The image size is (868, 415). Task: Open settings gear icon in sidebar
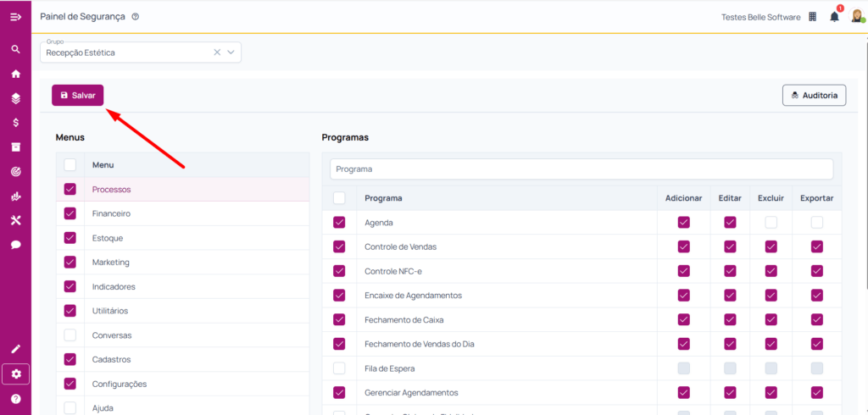pos(15,373)
